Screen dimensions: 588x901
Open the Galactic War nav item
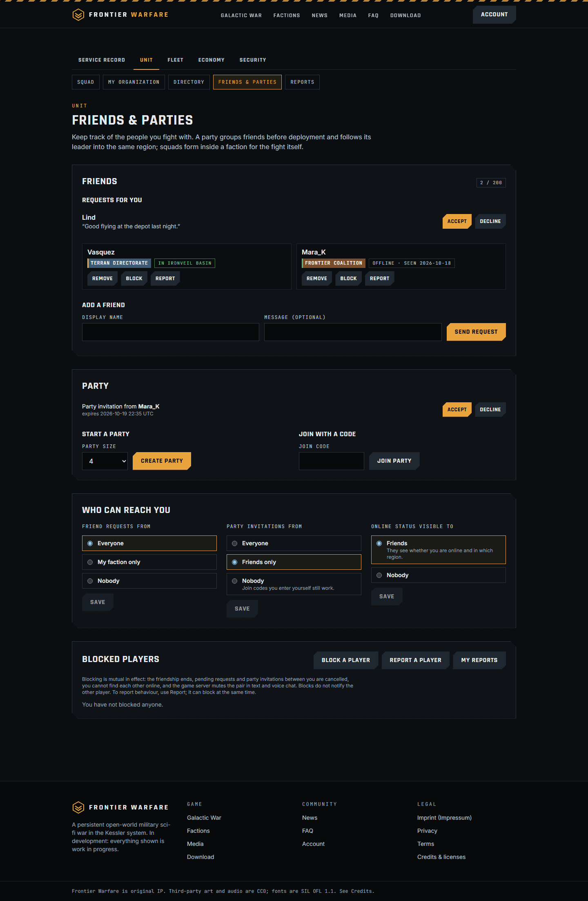pyautogui.click(x=241, y=16)
